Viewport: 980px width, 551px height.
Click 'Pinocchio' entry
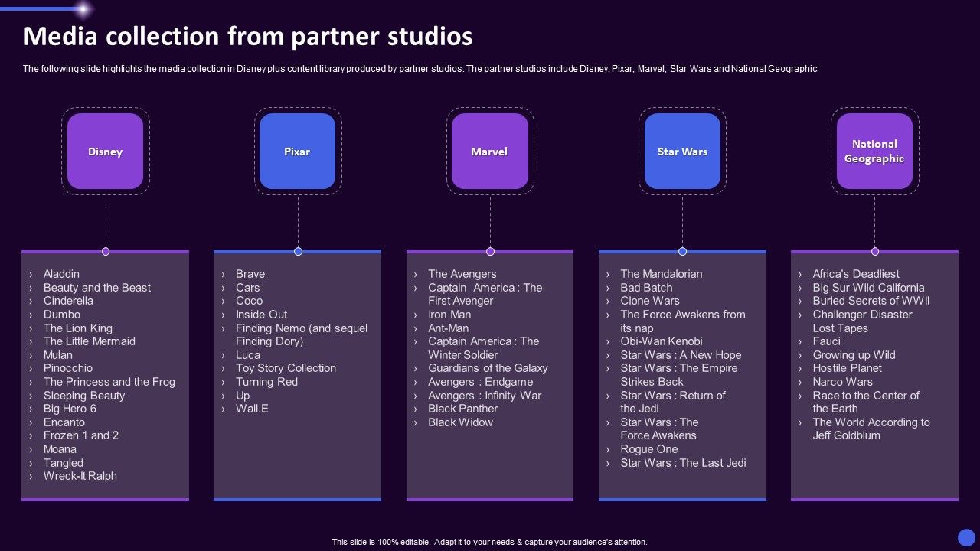coord(68,368)
